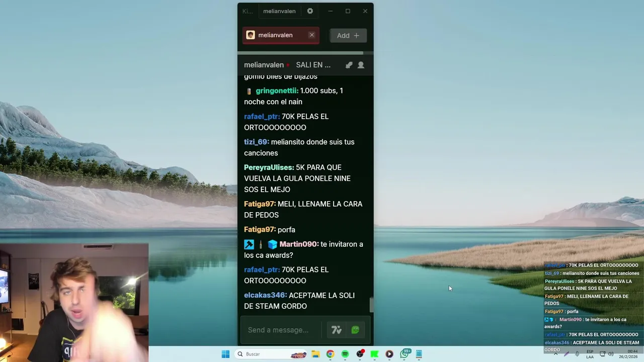Click message 'ACEPTAME LA SOLI DE STEAM GORDO'
Viewport: 644px width, 362px height.
(x=299, y=301)
